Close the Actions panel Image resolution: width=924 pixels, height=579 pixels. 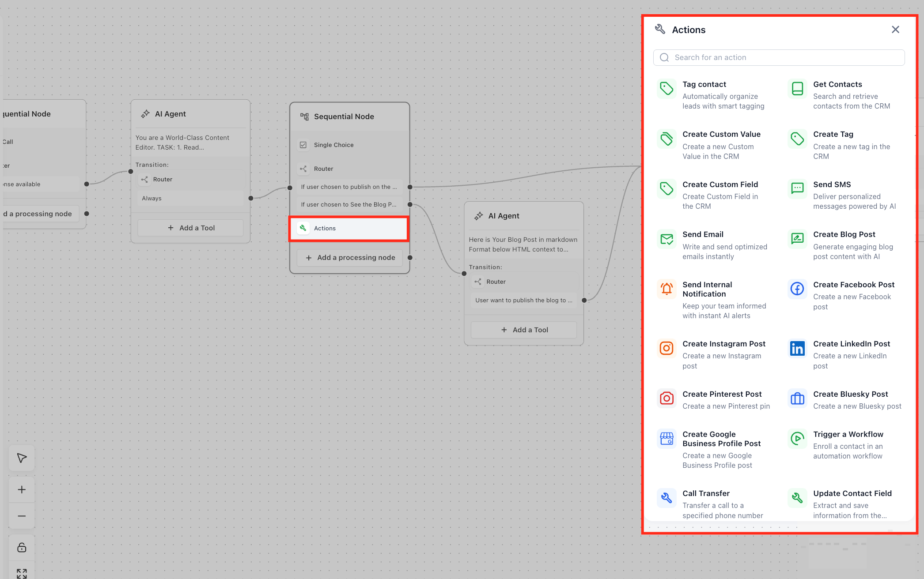895,30
